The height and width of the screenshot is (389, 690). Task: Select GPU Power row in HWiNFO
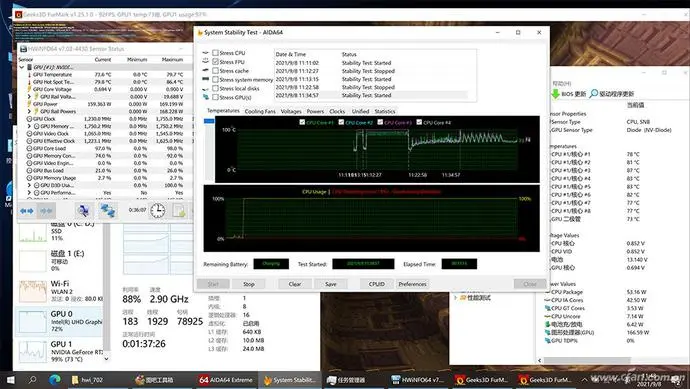click(105, 104)
